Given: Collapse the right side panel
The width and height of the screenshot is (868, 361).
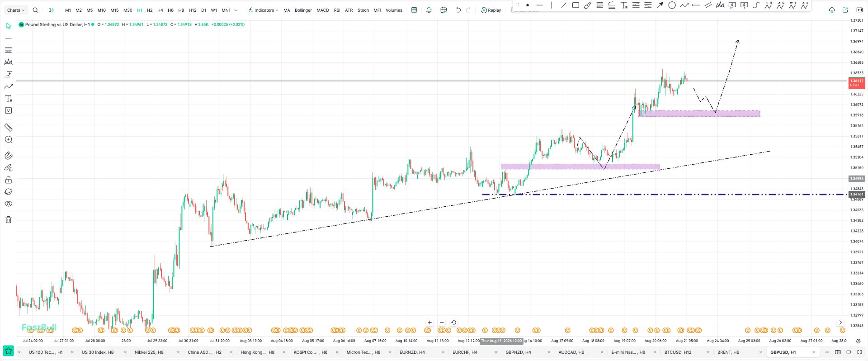Looking at the screenshot, I should (859, 10).
